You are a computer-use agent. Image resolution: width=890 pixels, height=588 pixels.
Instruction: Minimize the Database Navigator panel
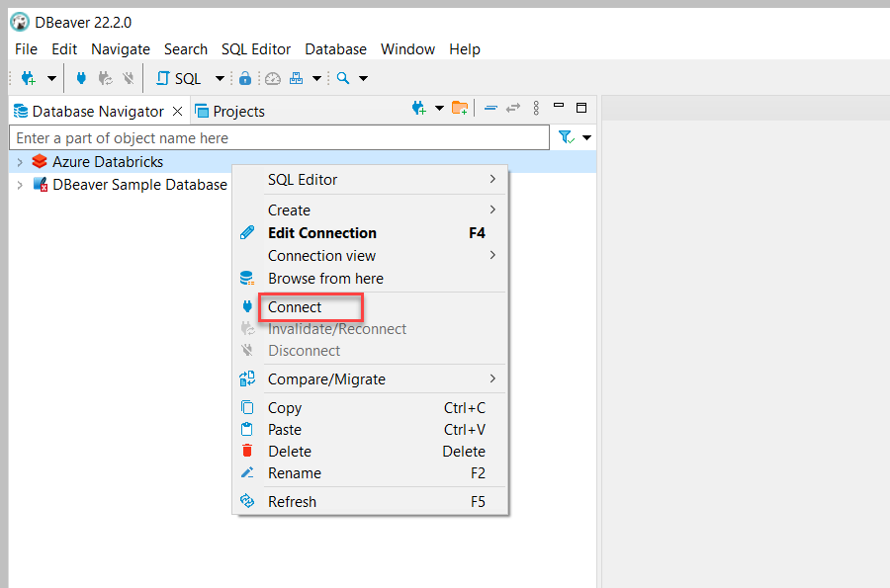coord(559,105)
